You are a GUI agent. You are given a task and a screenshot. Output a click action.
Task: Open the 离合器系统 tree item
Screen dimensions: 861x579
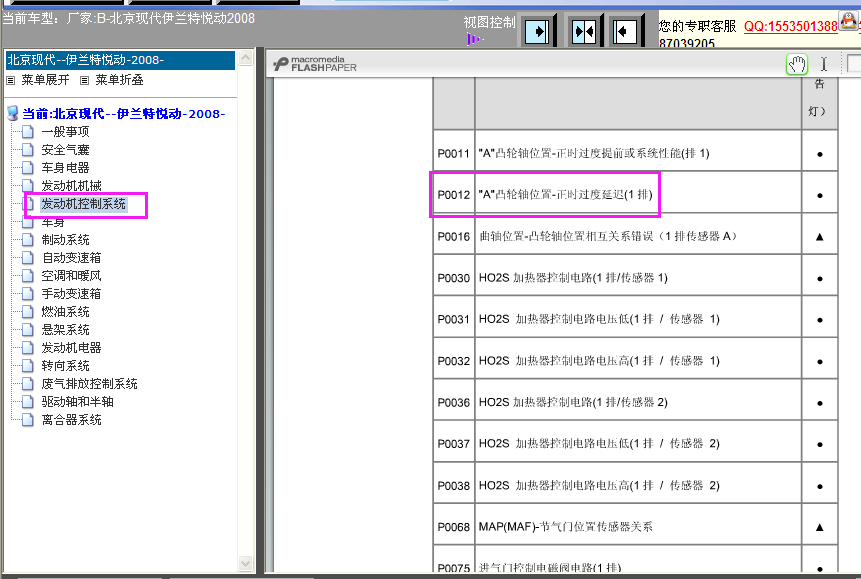tap(71, 420)
